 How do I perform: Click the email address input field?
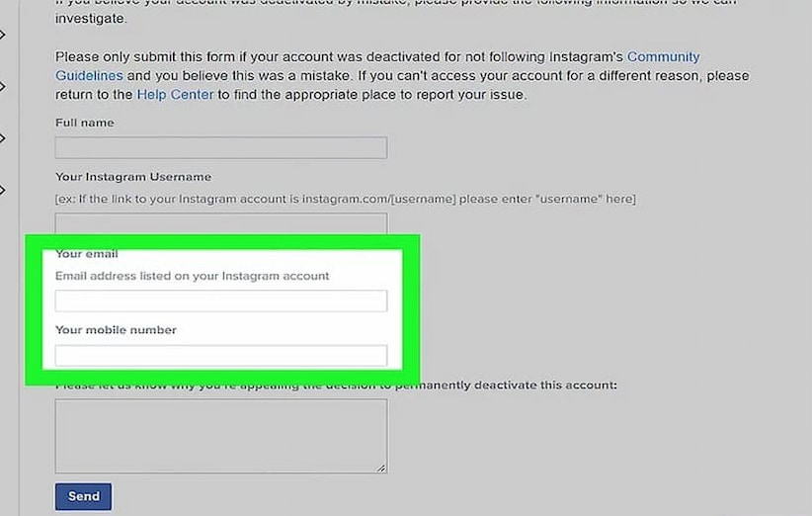[x=220, y=301]
